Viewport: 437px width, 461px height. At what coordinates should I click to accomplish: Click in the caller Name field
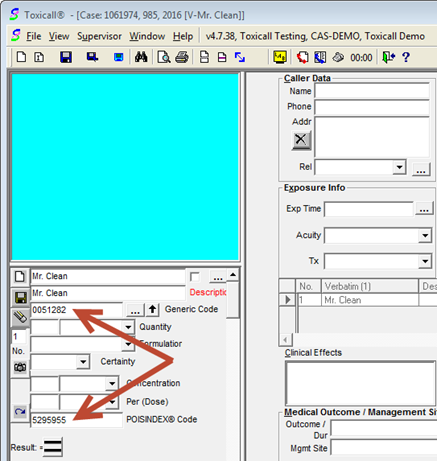pyautogui.click(x=372, y=91)
